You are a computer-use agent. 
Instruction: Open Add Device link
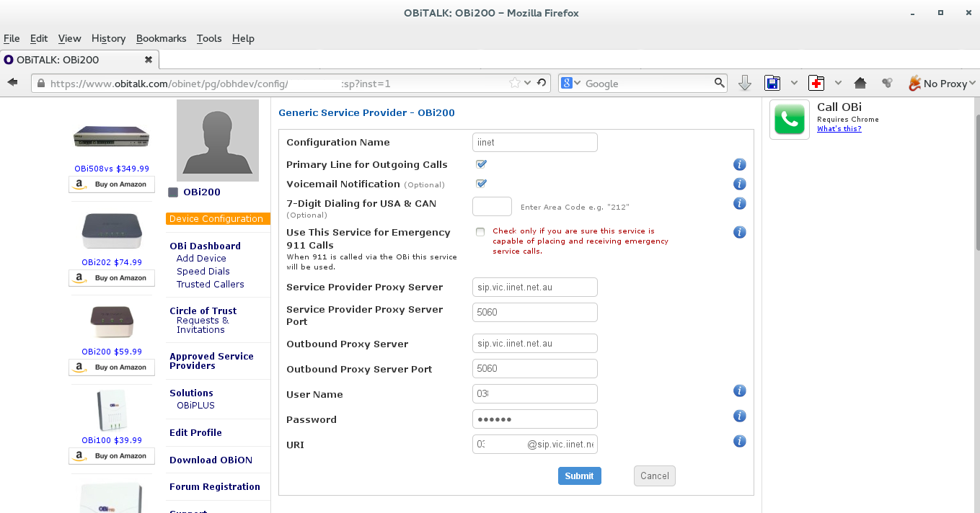point(201,259)
